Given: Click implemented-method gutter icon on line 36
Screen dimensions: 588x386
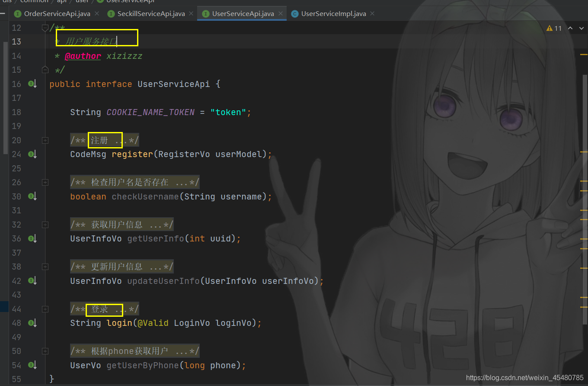Looking at the screenshot, I should (x=32, y=238).
